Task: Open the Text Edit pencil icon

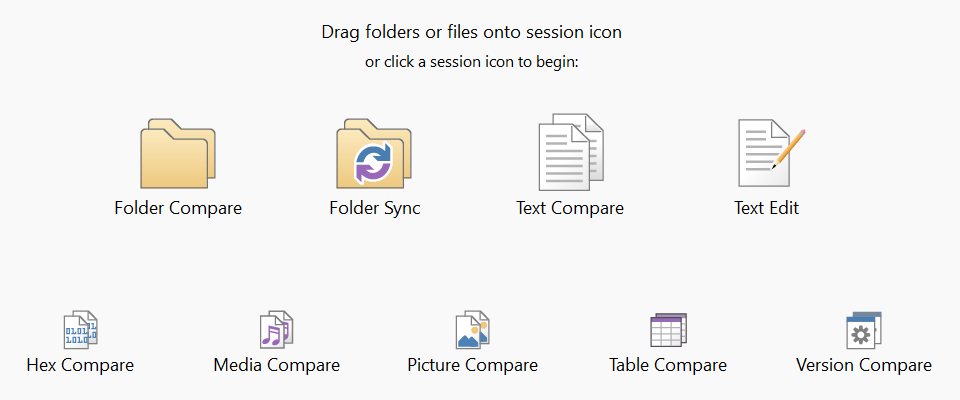Action: click(x=769, y=153)
